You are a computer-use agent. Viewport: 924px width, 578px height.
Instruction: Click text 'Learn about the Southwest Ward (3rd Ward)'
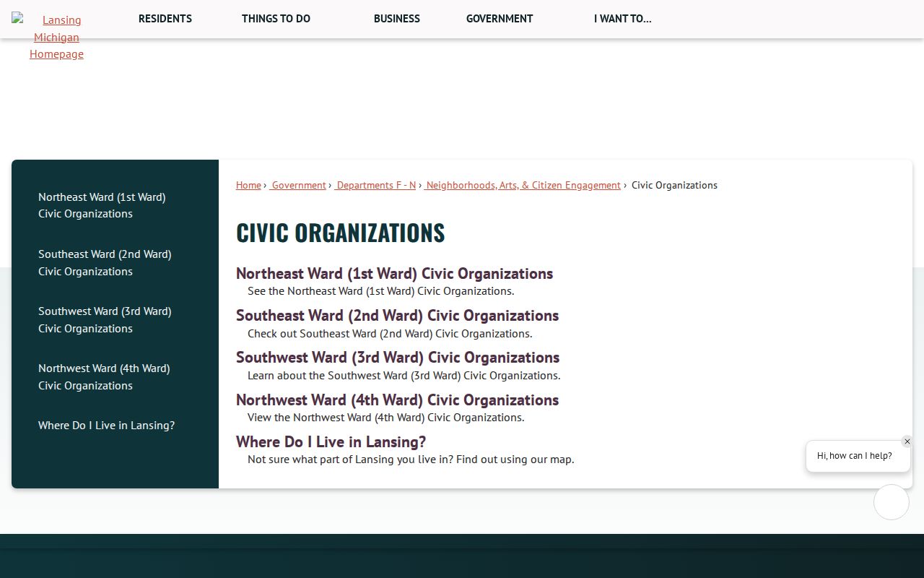354,376
